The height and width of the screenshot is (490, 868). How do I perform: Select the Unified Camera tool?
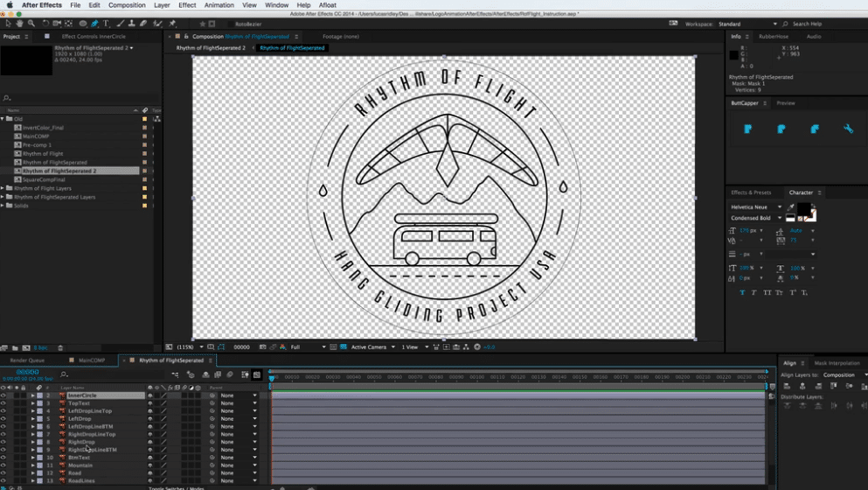(x=57, y=24)
